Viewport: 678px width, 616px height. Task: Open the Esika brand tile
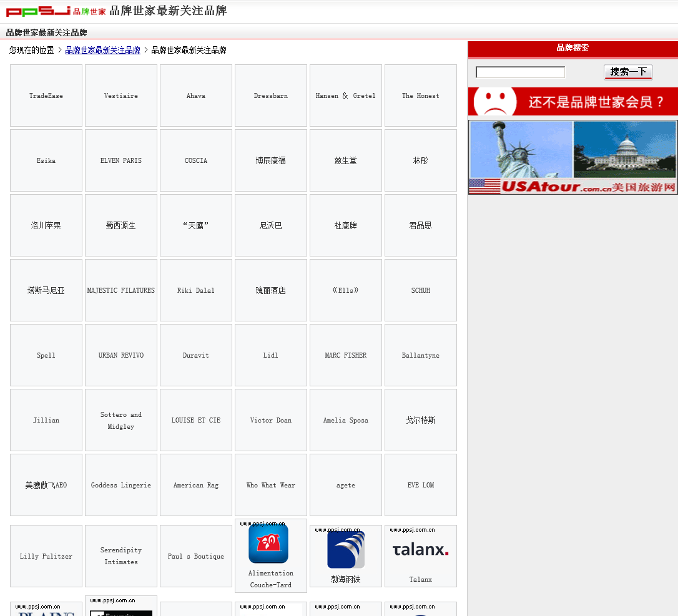pos(46,160)
